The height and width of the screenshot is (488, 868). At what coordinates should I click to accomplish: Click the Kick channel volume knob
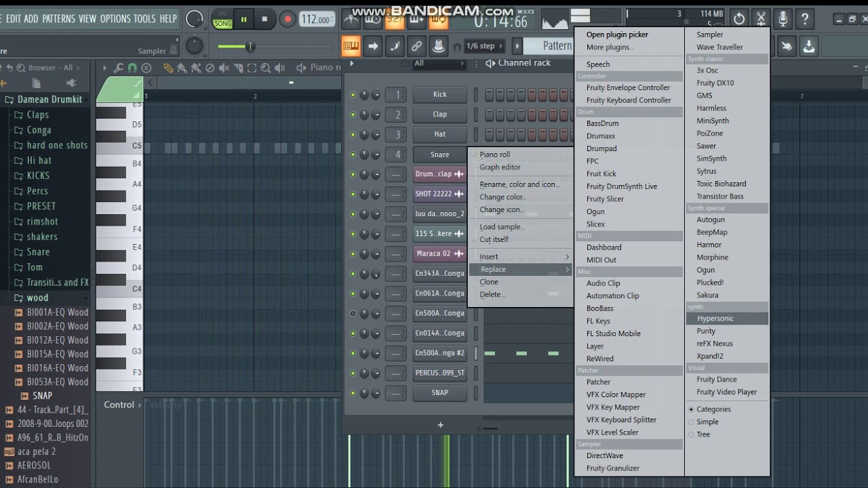(375, 95)
